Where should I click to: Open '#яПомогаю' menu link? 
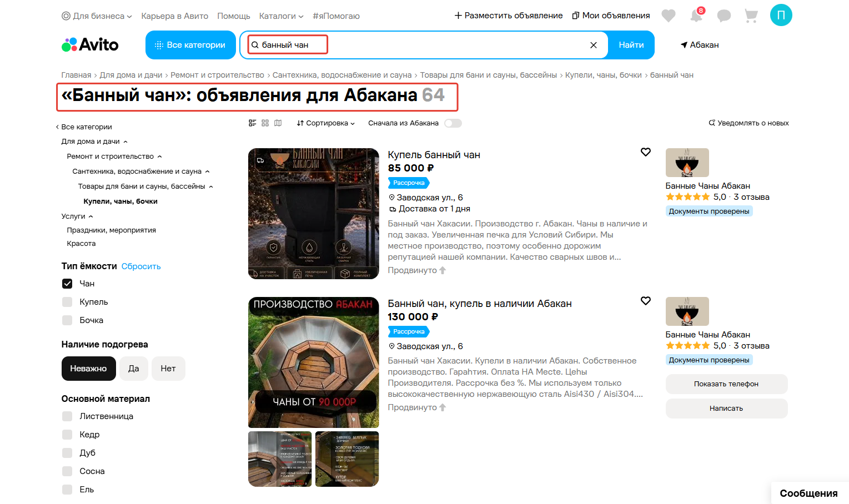[336, 16]
